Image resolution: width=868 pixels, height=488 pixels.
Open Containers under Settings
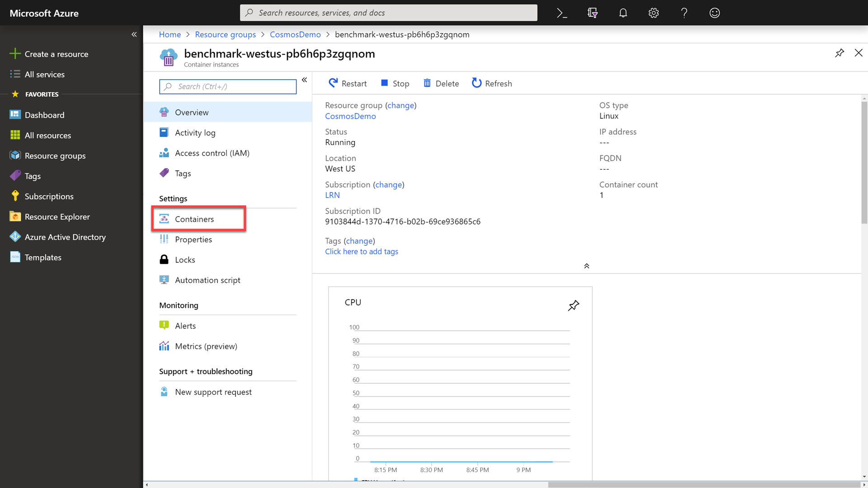pos(194,219)
